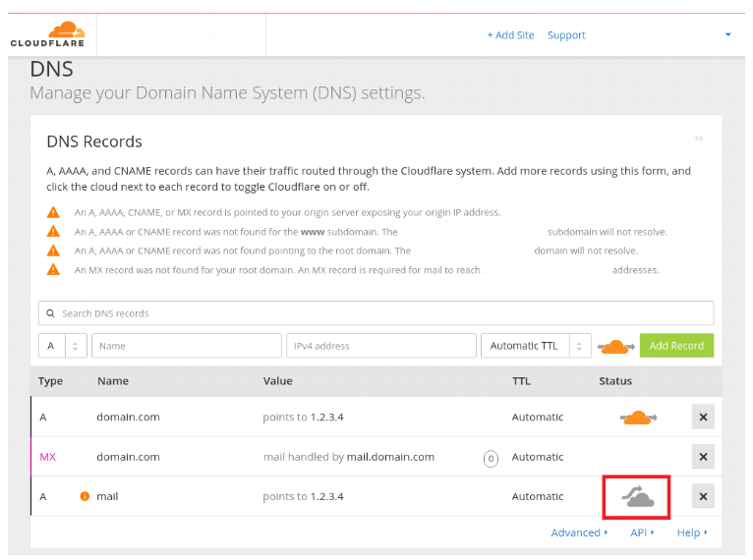Click the TTL column header
The width and height of the screenshot is (753, 560).
521,381
